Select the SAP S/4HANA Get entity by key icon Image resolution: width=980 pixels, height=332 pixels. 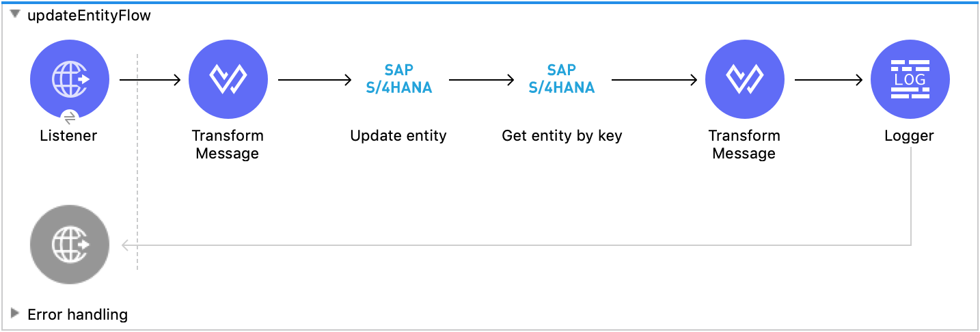tap(561, 79)
